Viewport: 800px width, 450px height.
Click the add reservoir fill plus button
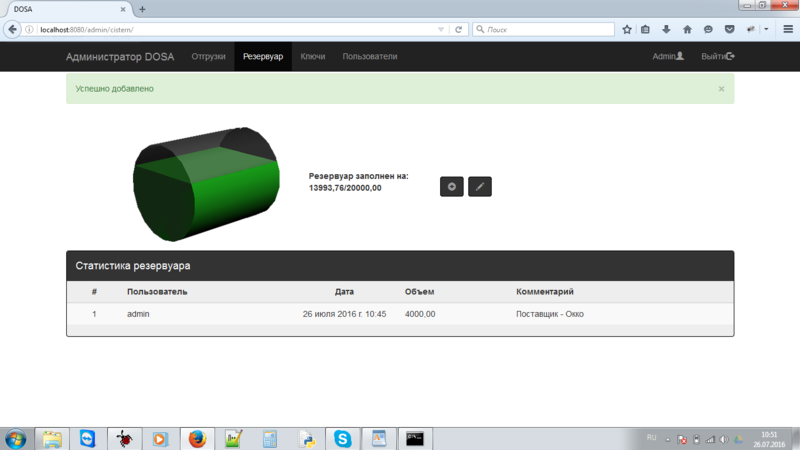click(x=451, y=186)
